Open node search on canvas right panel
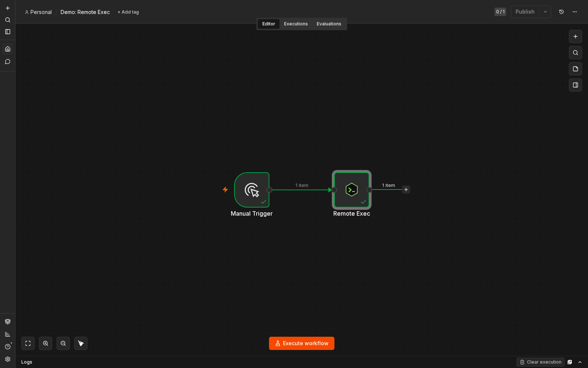The height and width of the screenshot is (368, 588). pos(576,53)
